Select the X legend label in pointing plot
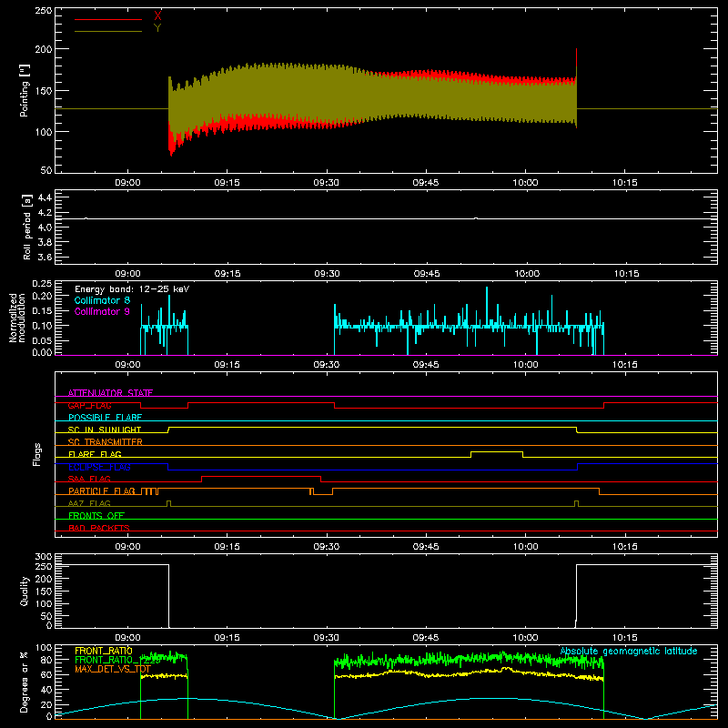Image resolution: width=728 pixels, height=728 pixels. (x=157, y=16)
